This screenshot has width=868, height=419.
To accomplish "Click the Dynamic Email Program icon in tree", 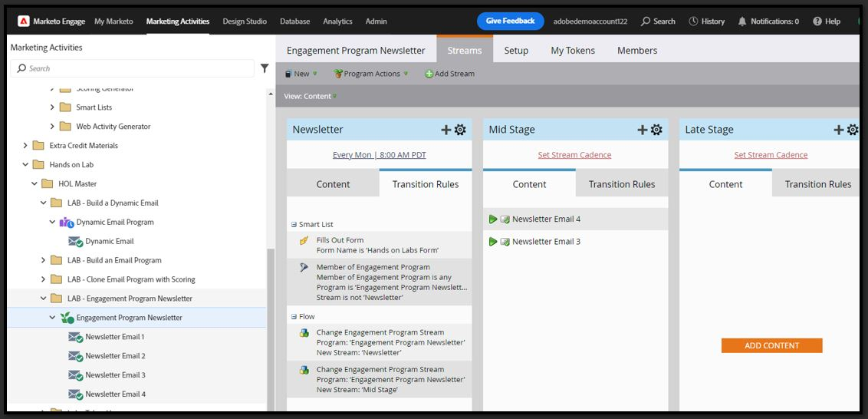I will 67,223.
